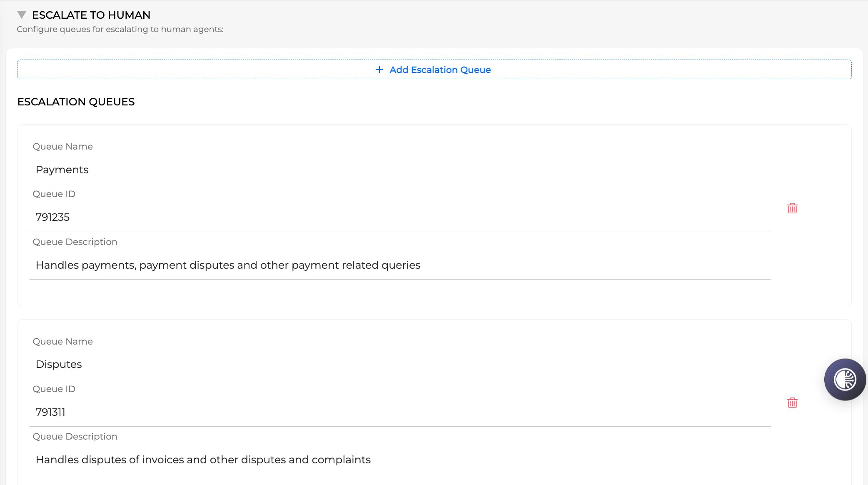The height and width of the screenshot is (485, 868).
Task: Edit the Payments queue description field
Action: [x=400, y=265]
